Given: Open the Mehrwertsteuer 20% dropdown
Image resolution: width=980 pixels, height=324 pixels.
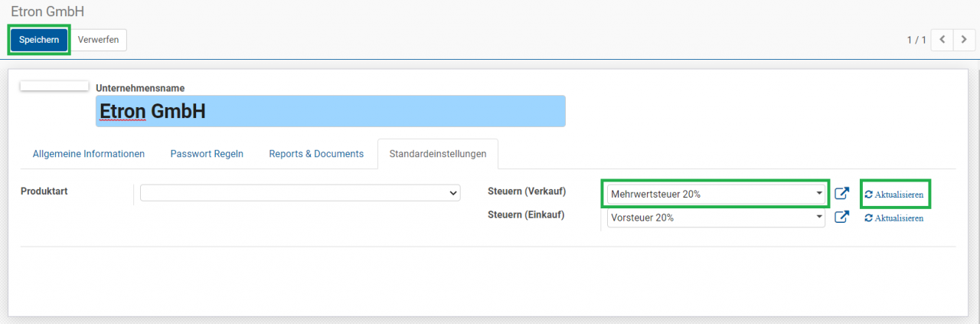Looking at the screenshot, I should tap(716, 194).
